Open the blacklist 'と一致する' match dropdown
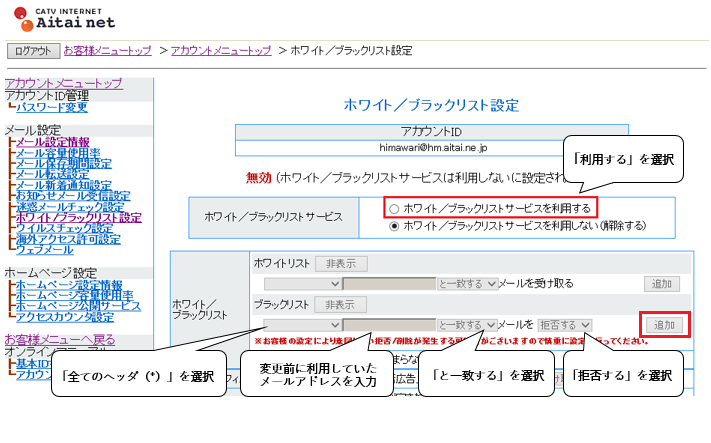This screenshot has height=443, width=711. coord(466,325)
